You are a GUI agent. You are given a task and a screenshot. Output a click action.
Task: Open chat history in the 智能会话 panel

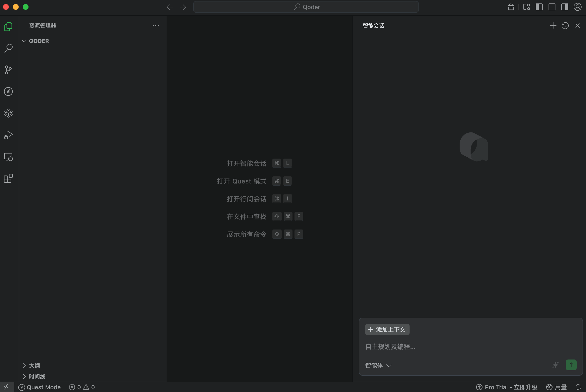(565, 26)
